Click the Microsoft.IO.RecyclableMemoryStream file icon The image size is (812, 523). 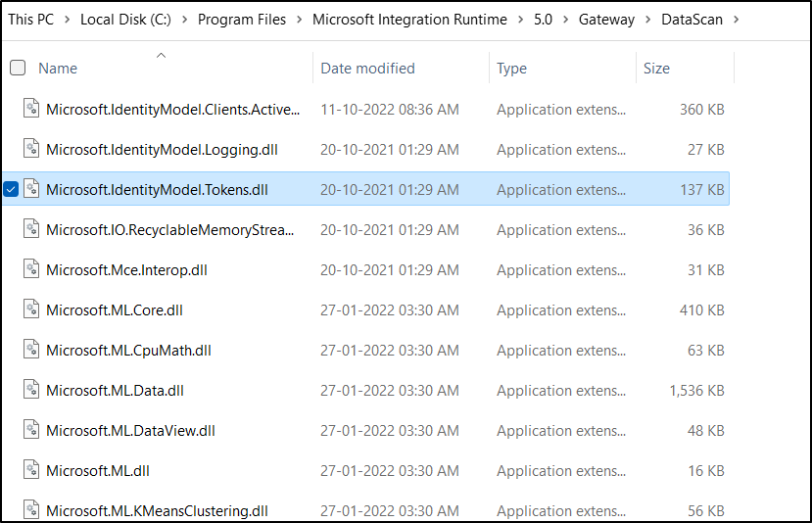[31, 229]
